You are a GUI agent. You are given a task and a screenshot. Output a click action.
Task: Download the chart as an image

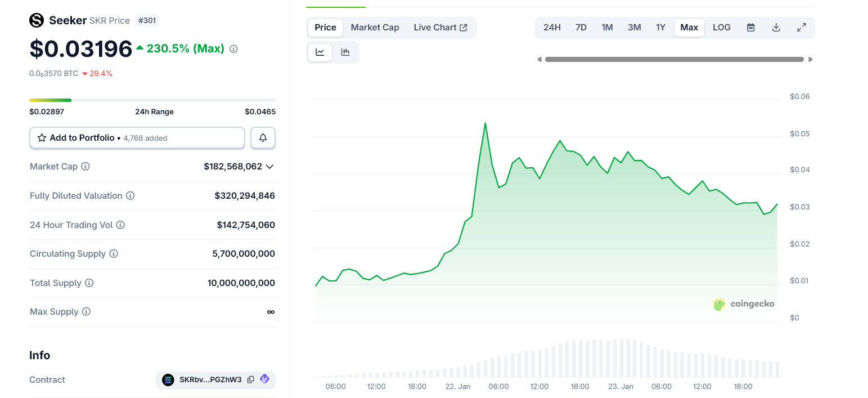776,27
